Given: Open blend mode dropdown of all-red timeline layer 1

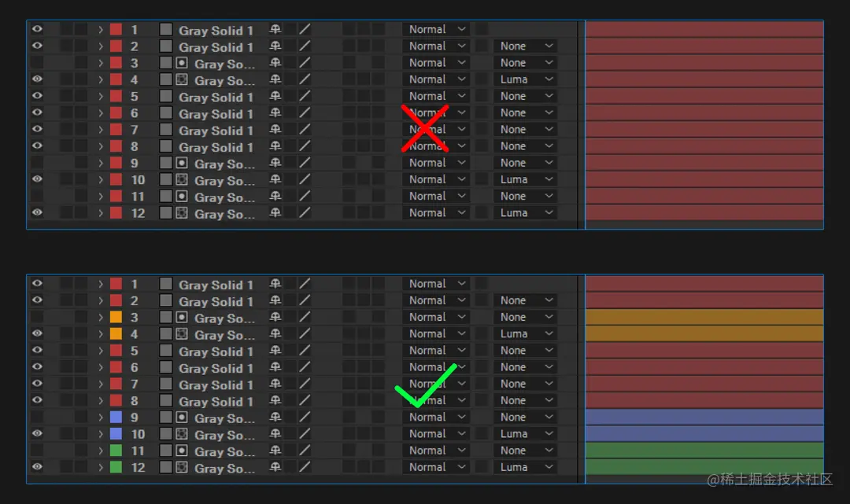Looking at the screenshot, I should 436,29.
